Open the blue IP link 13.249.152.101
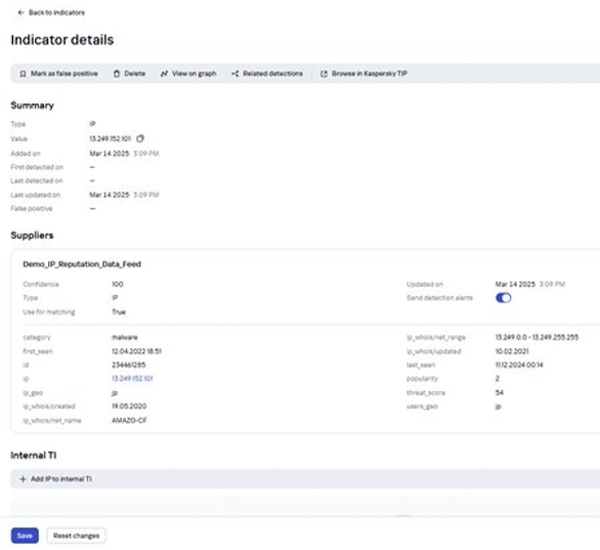The height and width of the screenshot is (550, 600). pyautogui.click(x=132, y=379)
